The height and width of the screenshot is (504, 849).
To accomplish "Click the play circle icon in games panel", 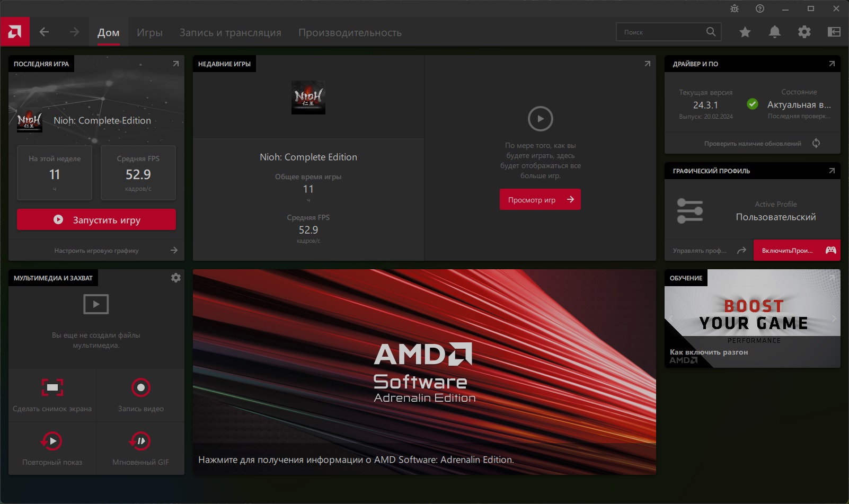I will pyautogui.click(x=541, y=119).
